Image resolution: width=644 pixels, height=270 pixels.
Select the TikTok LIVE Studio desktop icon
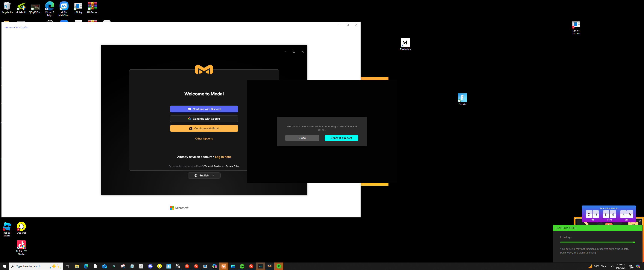click(x=21, y=248)
